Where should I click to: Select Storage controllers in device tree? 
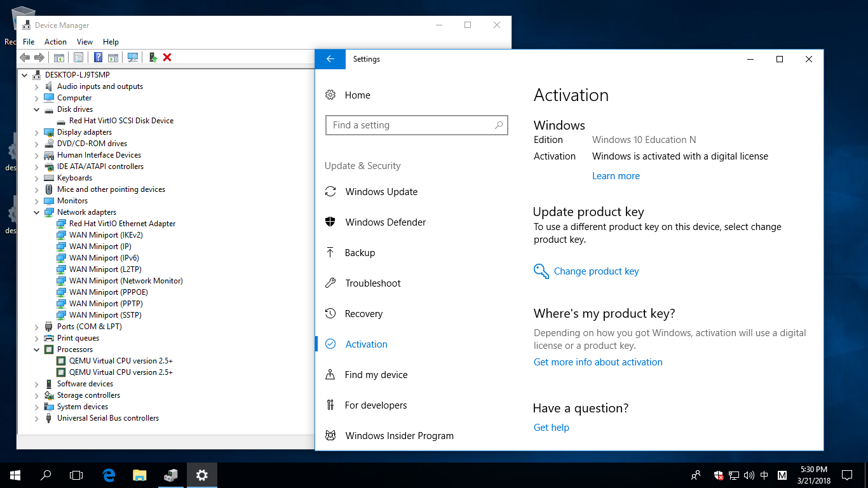click(88, 395)
